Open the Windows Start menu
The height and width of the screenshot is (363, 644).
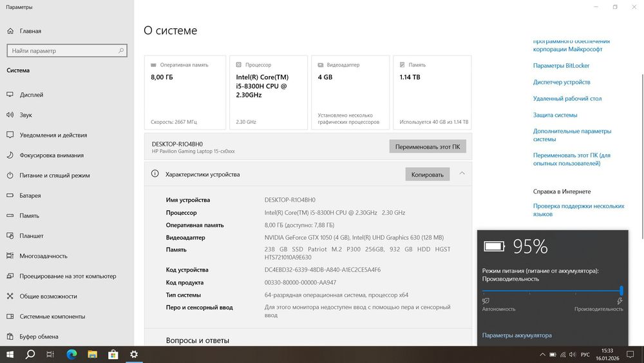[10, 355]
